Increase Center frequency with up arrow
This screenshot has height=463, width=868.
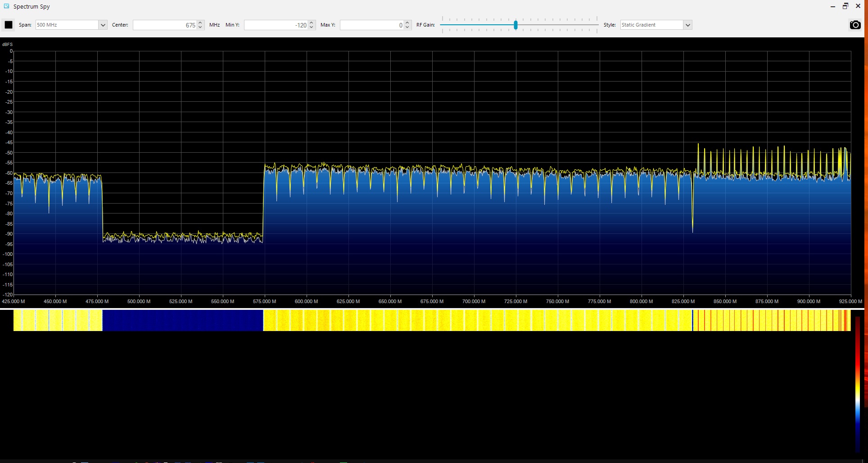(200, 23)
